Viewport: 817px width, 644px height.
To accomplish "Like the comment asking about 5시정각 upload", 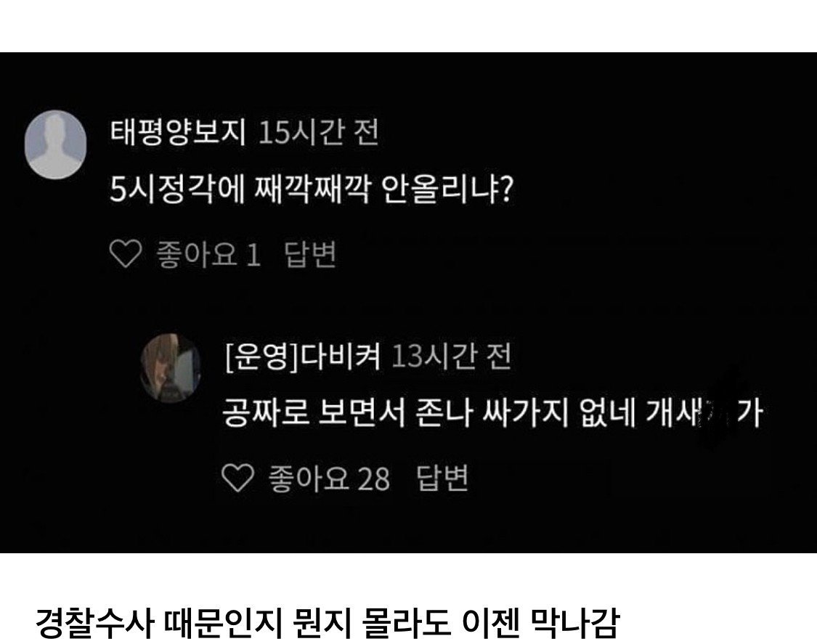I will (126, 253).
